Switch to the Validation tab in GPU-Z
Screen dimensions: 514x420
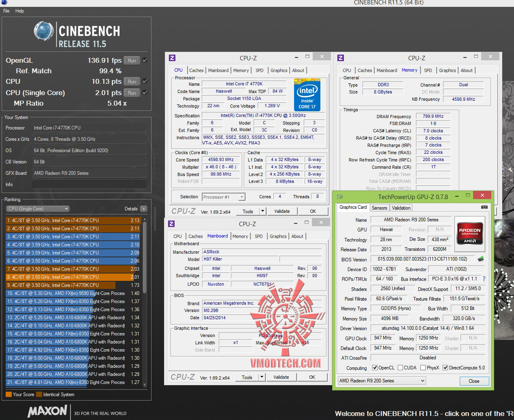click(401, 208)
